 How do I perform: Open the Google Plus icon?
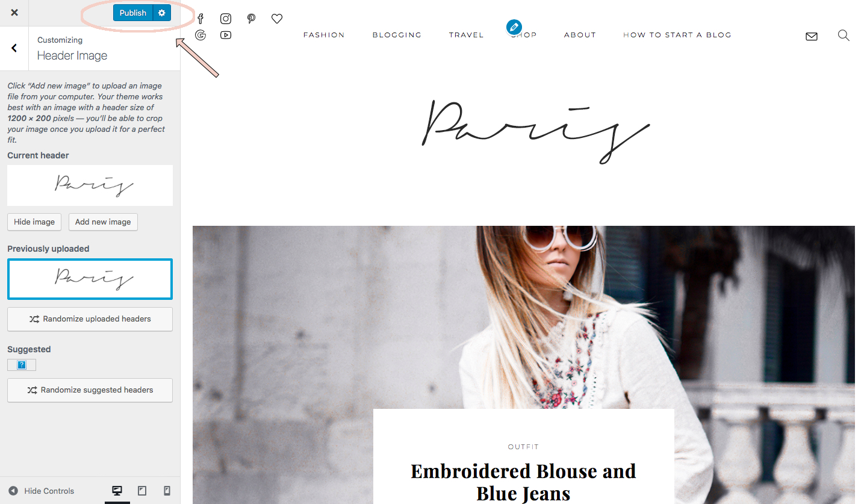200,35
